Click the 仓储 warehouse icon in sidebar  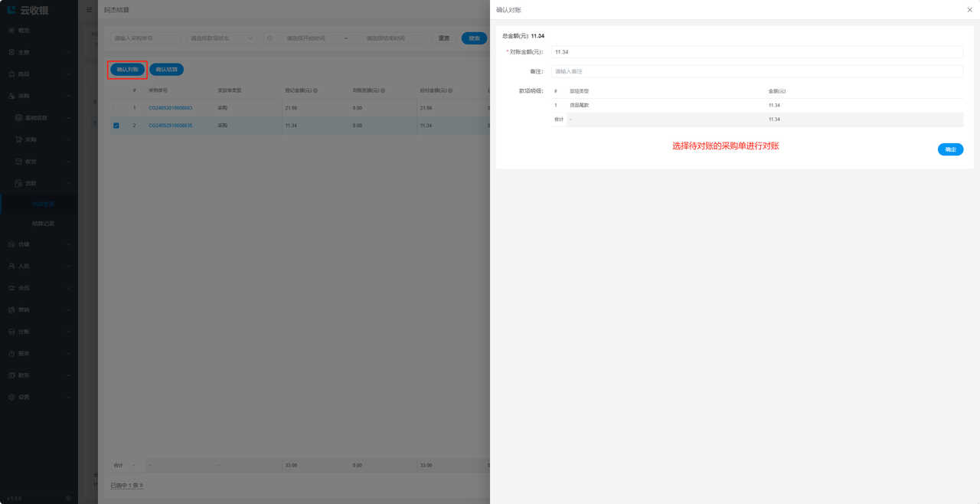(x=11, y=244)
